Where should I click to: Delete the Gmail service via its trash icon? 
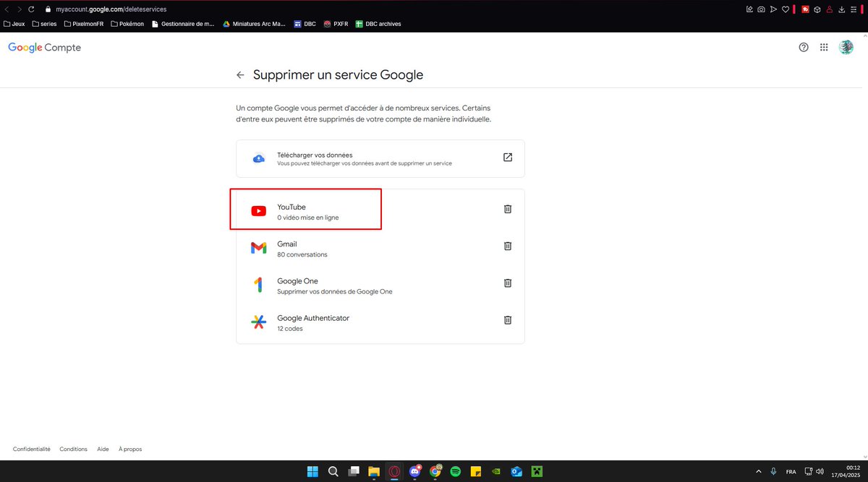(x=508, y=246)
